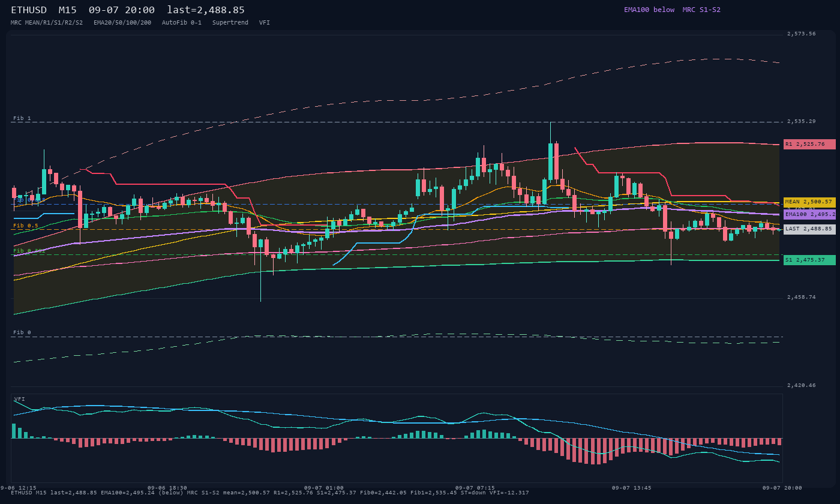Click the red R1 2,525.76 price tag
Viewport: 840px width, 504px height.
(x=809, y=144)
